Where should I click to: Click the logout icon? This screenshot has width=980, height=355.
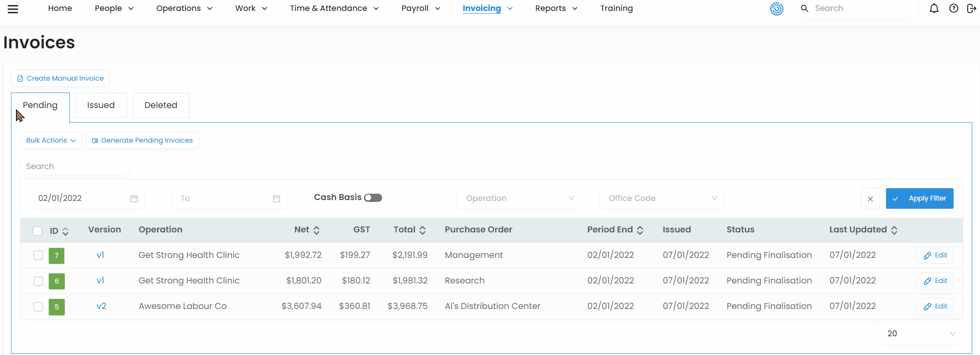tap(971, 8)
